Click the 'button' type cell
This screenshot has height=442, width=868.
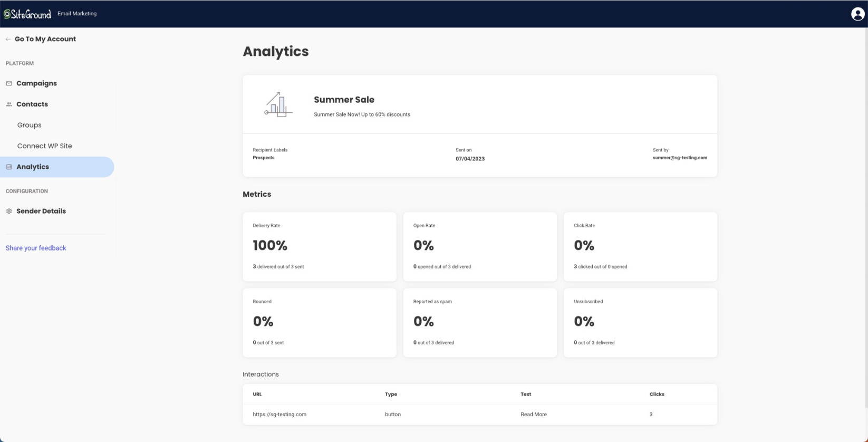[x=393, y=415]
